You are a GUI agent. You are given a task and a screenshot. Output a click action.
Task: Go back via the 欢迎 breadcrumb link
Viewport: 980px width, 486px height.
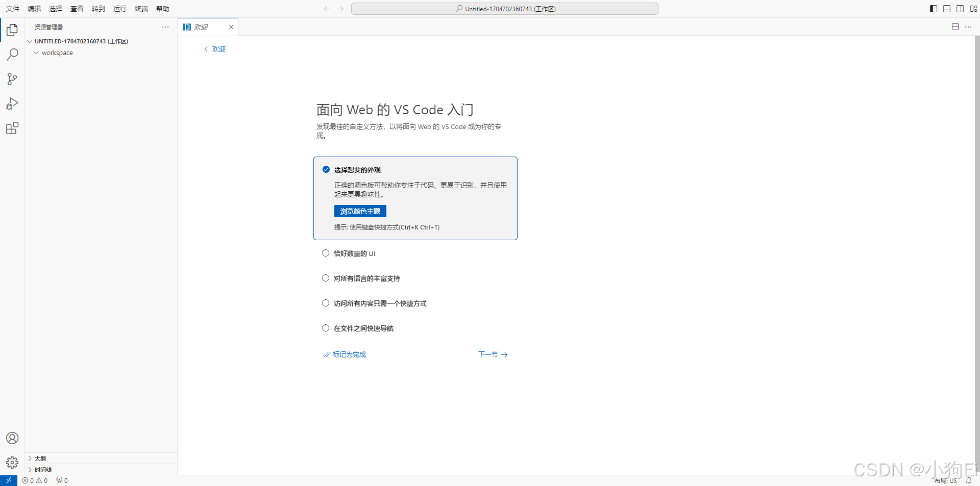215,49
